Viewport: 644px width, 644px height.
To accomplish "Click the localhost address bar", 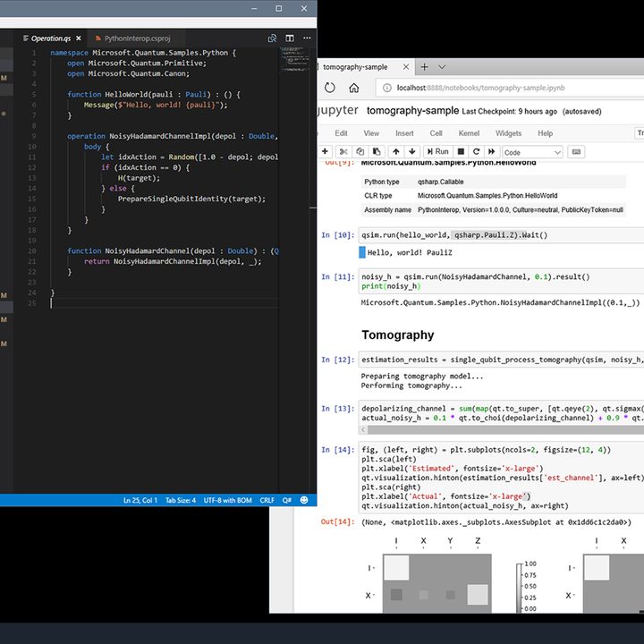I will pos(510,88).
